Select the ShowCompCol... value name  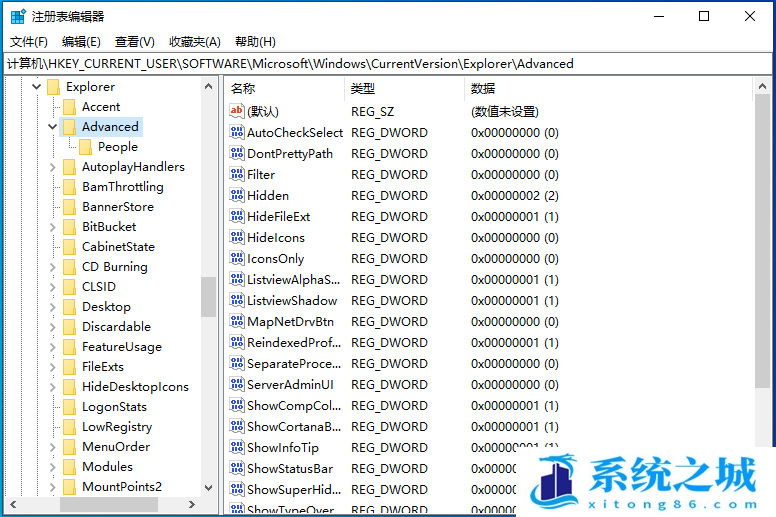(x=294, y=406)
